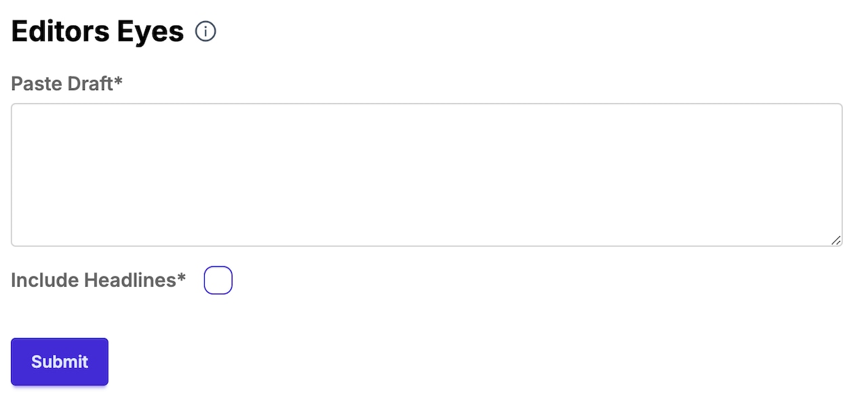The height and width of the screenshot is (412, 868).
Task: Click the Submit button below Include Headlines
Action: [60, 362]
